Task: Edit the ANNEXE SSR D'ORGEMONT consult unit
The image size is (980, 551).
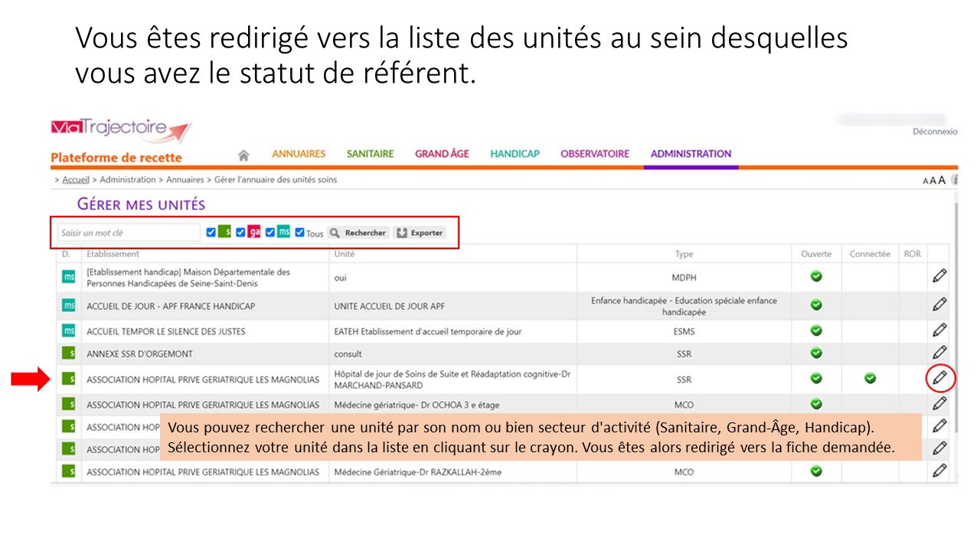Action: pyautogui.click(x=939, y=353)
